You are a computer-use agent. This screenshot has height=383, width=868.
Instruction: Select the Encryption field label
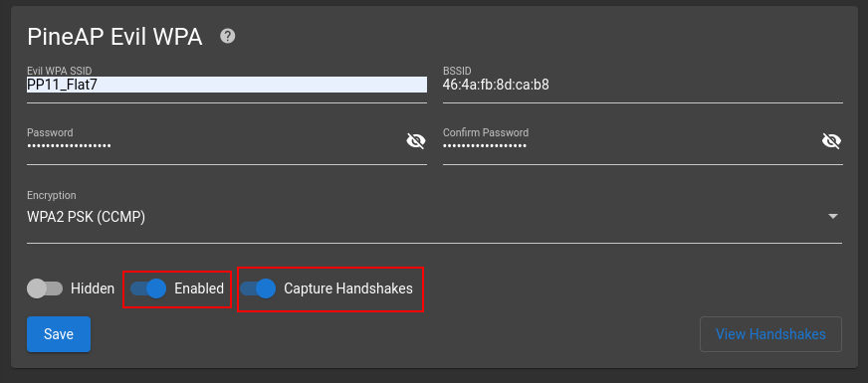pos(52,195)
